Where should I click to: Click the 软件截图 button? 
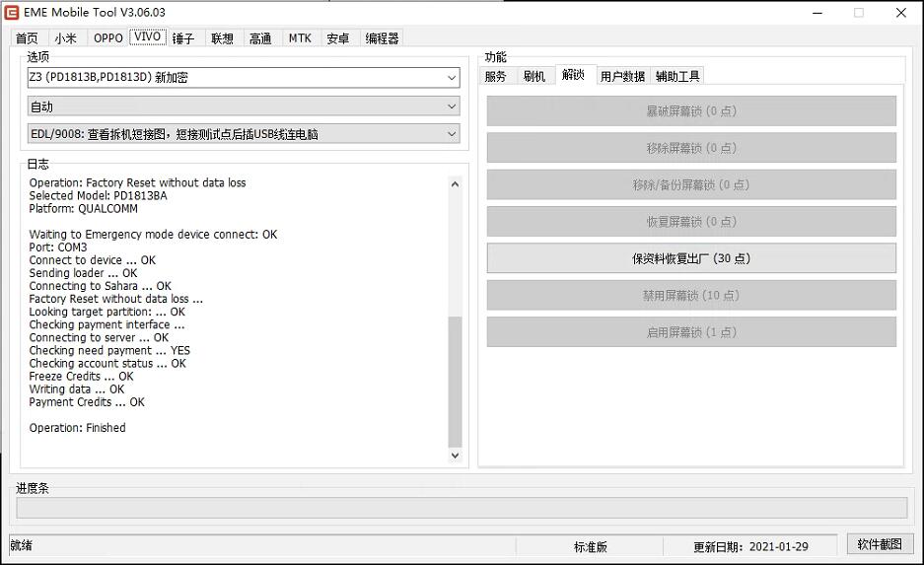pyautogui.click(x=880, y=544)
